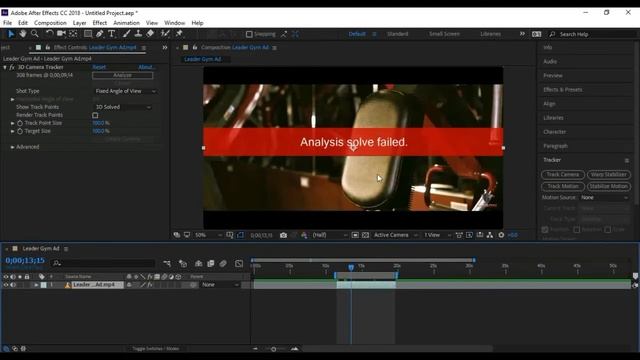Open the Graph Editor in the timeline

(x=239, y=264)
